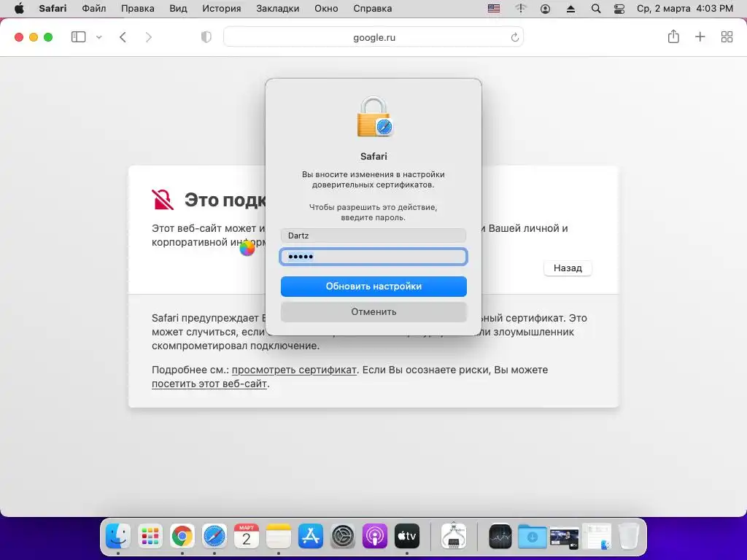Follow посетить этот веб-сайт link
Screen dimensions: 747x560
tap(209, 384)
